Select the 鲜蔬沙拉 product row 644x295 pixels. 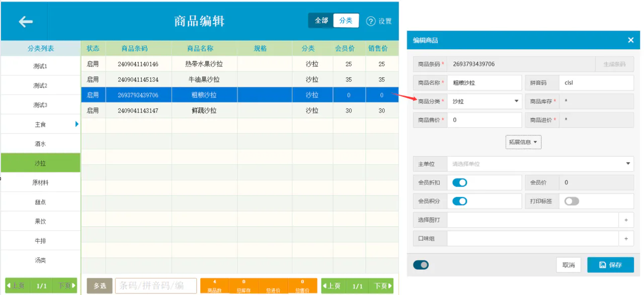pos(239,110)
